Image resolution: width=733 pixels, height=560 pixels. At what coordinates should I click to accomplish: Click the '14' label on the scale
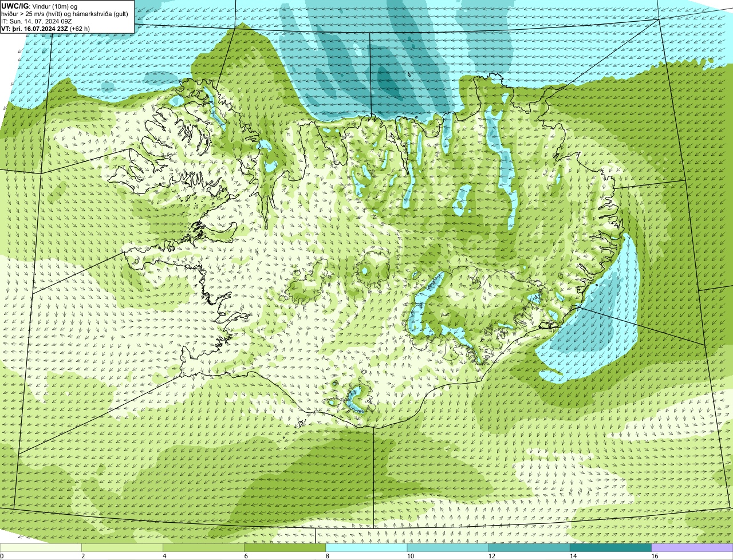pyautogui.click(x=573, y=555)
